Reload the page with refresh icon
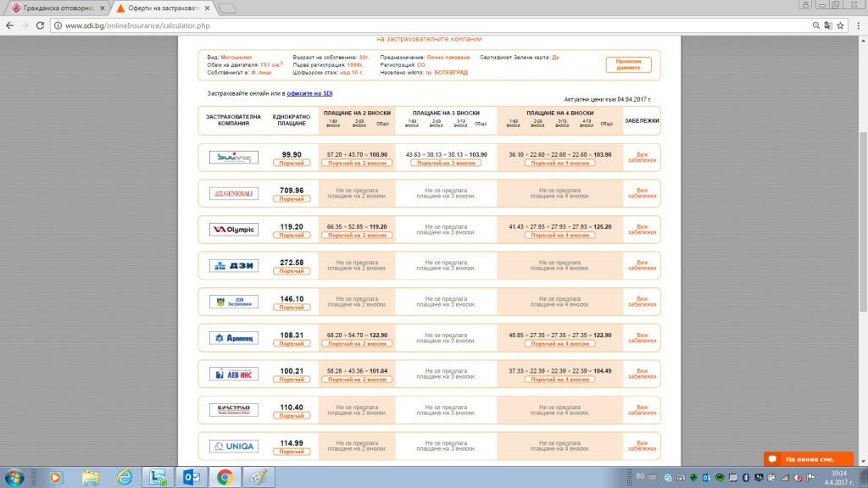 (x=40, y=25)
